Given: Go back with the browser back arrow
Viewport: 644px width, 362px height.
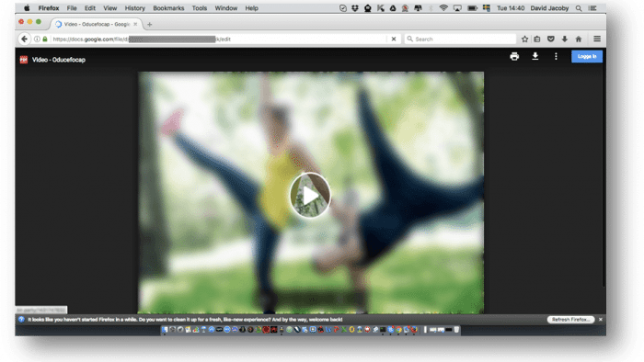Looking at the screenshot, I should click(24, 39).
